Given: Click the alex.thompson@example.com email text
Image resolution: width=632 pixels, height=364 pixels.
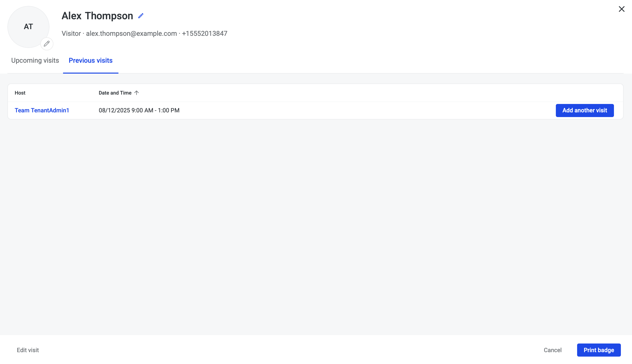Looking at the screenshot, I should click(131, 34).
